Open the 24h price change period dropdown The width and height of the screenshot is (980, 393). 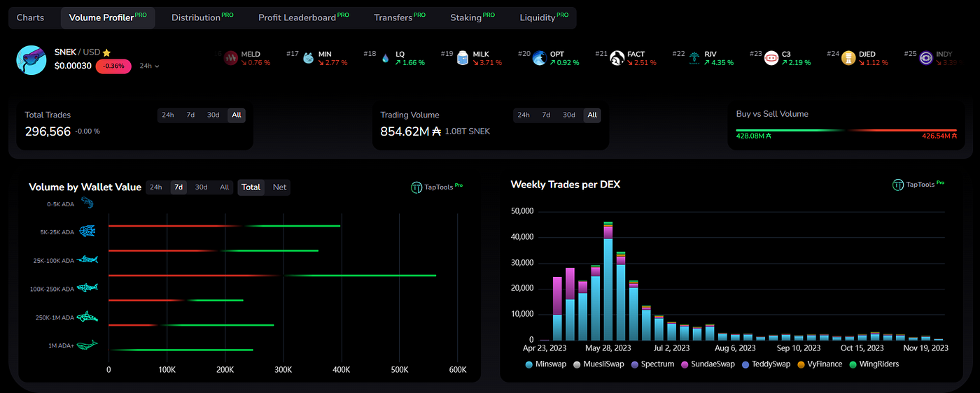pos(148,66)
